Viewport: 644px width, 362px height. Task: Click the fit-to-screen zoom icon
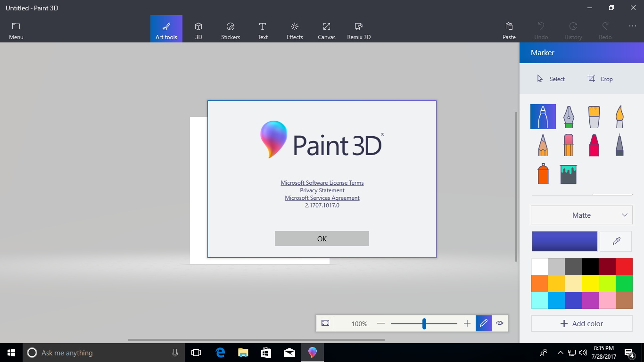pyautogui.click(x=325, y=323)
